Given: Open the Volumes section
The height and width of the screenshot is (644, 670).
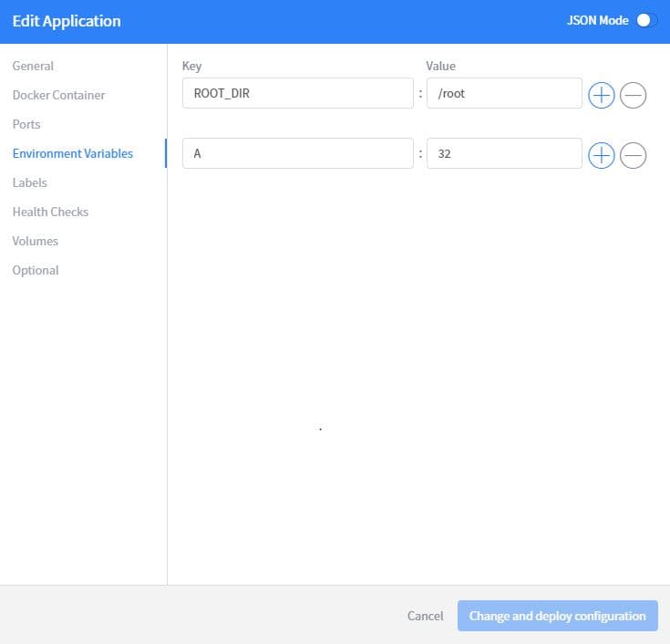Looking at the screenshot, I should tap(35, 241).
